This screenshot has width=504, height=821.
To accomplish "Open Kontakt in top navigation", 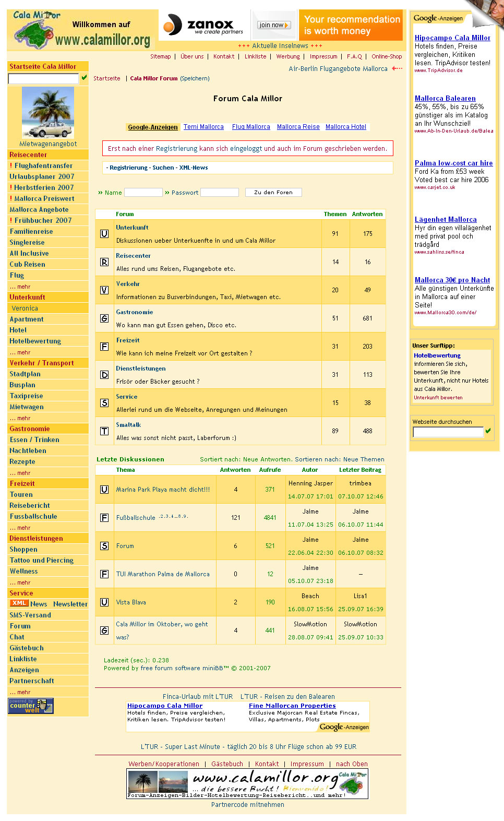I will (224, 56).
